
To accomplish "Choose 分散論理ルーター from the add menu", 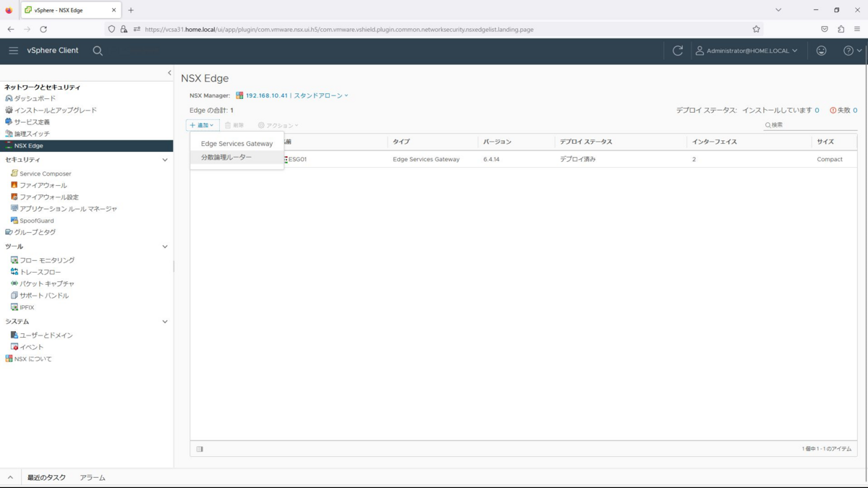I will coord(237,157).
